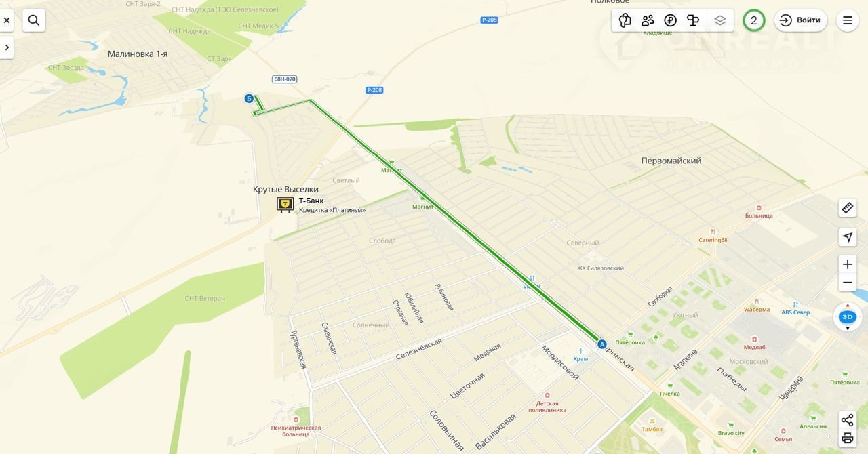Open the map search magnifier

click(x=34, y=20)
